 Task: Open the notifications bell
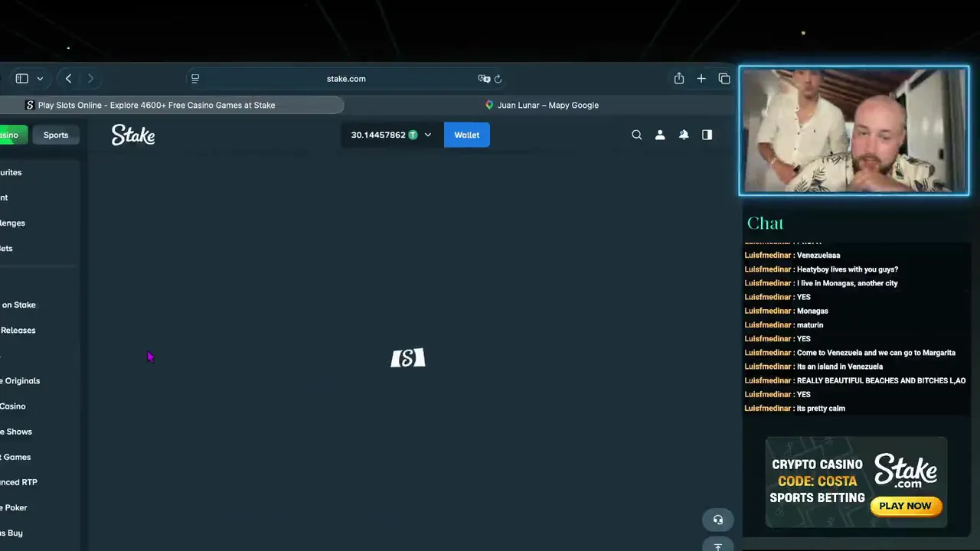tap(684, 135)
